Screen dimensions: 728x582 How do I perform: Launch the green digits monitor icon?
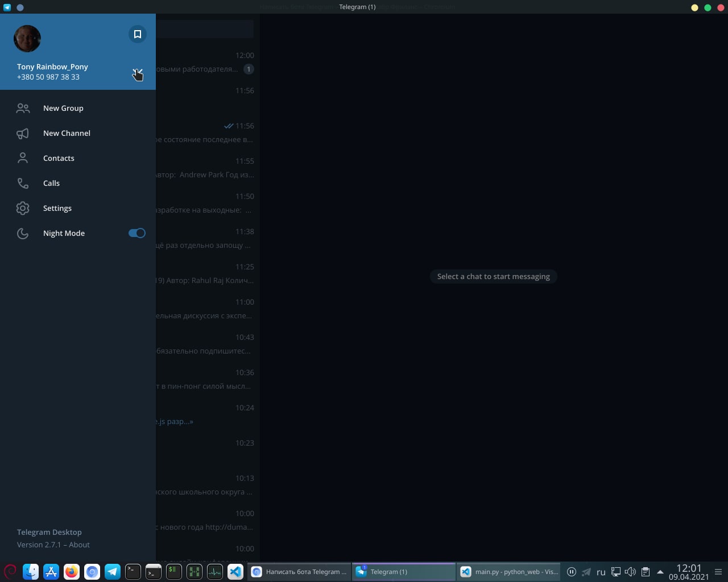tap(195, 572)
